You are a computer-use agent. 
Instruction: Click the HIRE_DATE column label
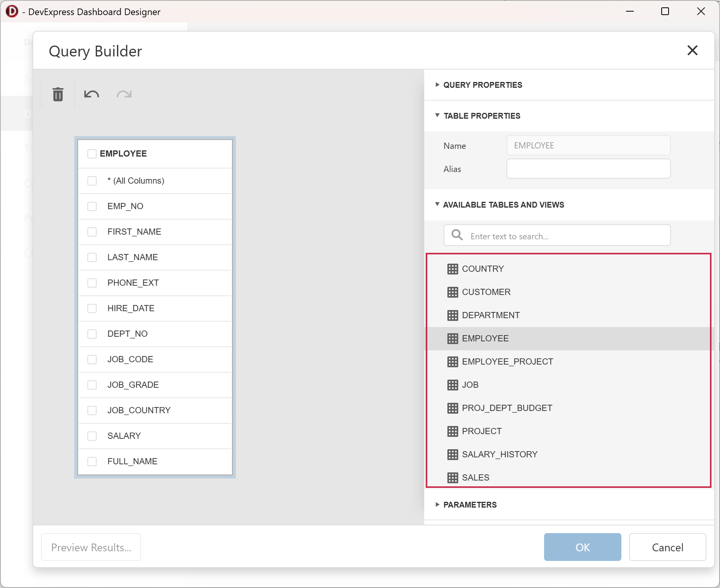131,308
